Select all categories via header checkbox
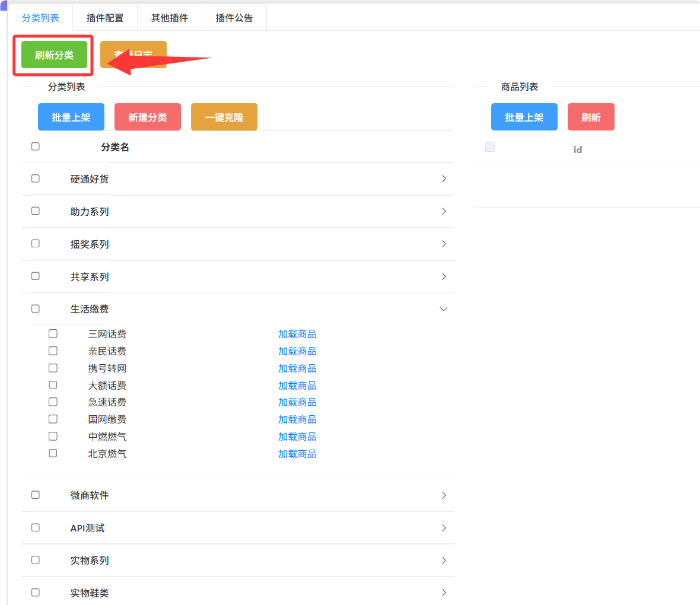The height and width of the screenshot is (605, 700). 36,147
